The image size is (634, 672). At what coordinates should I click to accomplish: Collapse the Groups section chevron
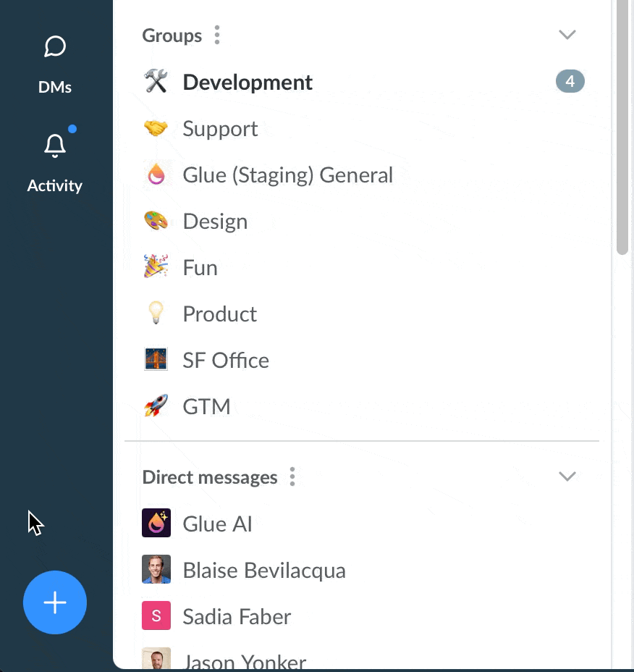tap(567, 35)
